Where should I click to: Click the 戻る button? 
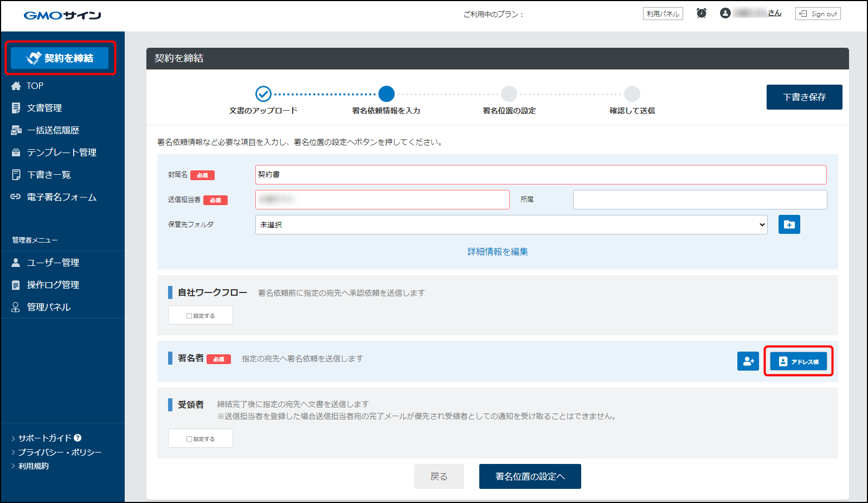click(x=439, y=476)
